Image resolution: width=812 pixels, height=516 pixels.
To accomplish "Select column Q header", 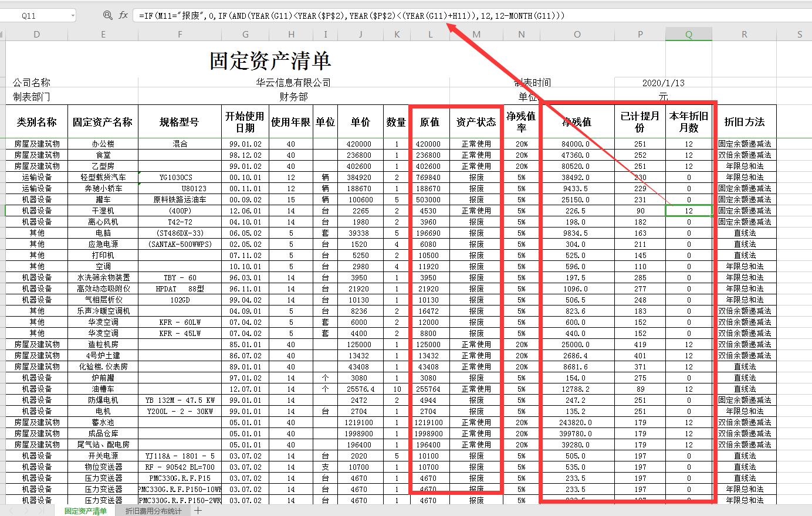I will point(689,34).
